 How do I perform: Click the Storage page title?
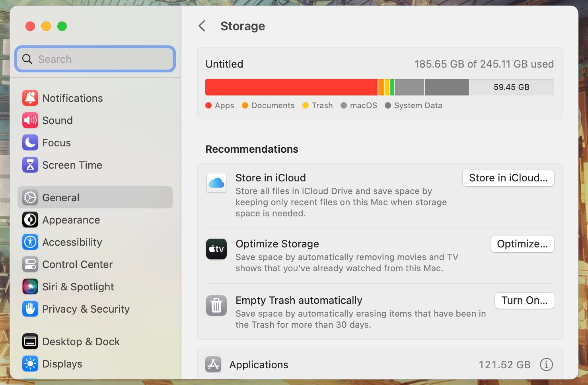(243, 25)
